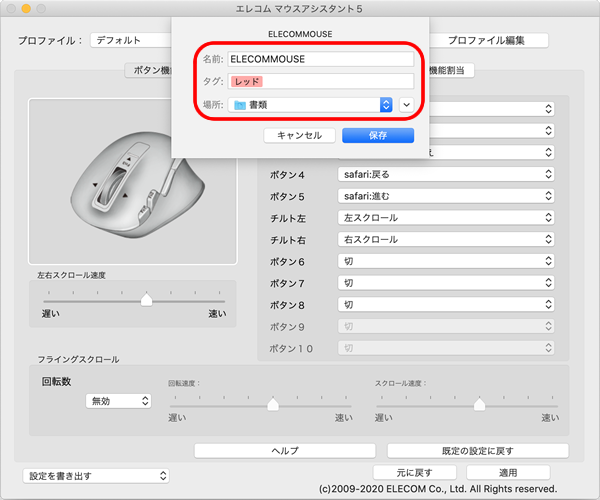This screenshot has width=600, height=500.
Task: Open the チルト左 dropdown 左スクロール
Action: point(446,218)
